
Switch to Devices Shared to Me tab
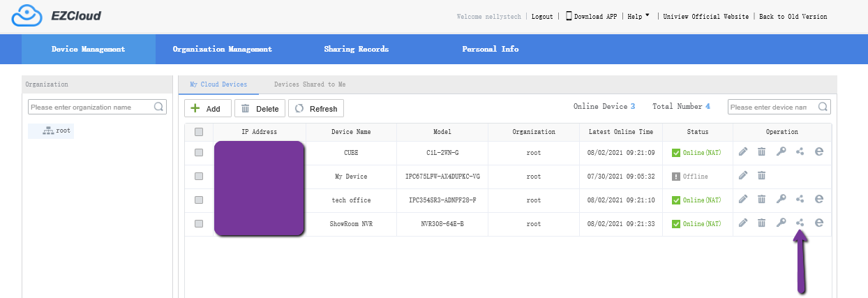[309, 84]
